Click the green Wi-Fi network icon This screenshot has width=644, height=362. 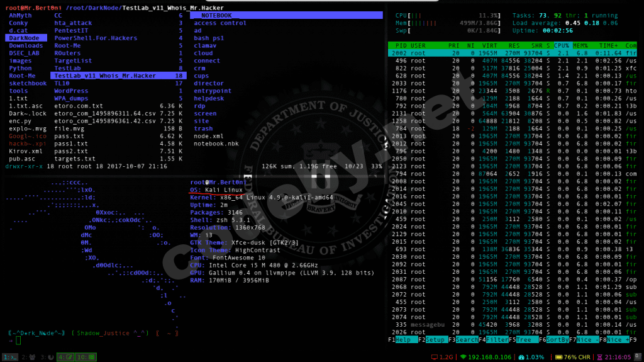click(463, 357)
